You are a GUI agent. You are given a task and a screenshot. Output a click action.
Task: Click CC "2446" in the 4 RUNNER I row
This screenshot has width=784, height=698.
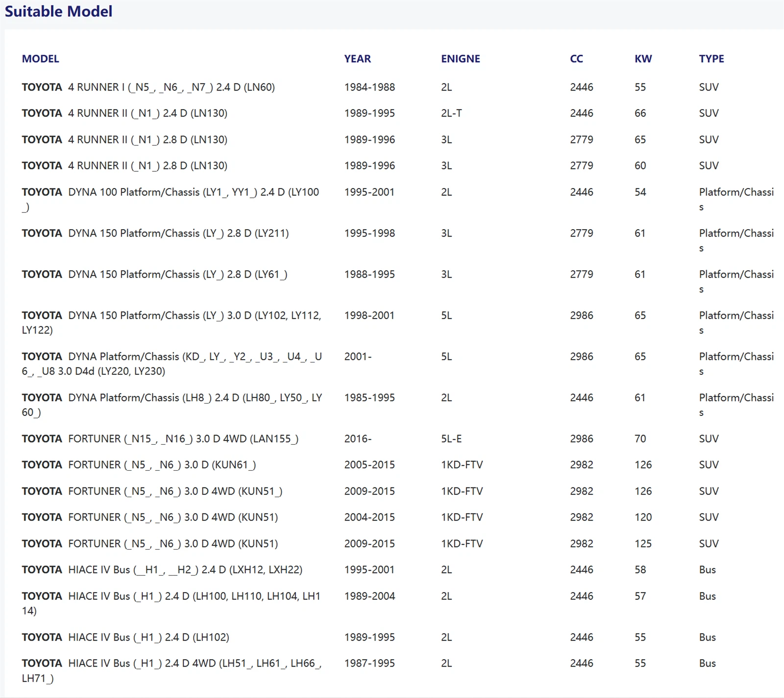click(x=582, y=87)
